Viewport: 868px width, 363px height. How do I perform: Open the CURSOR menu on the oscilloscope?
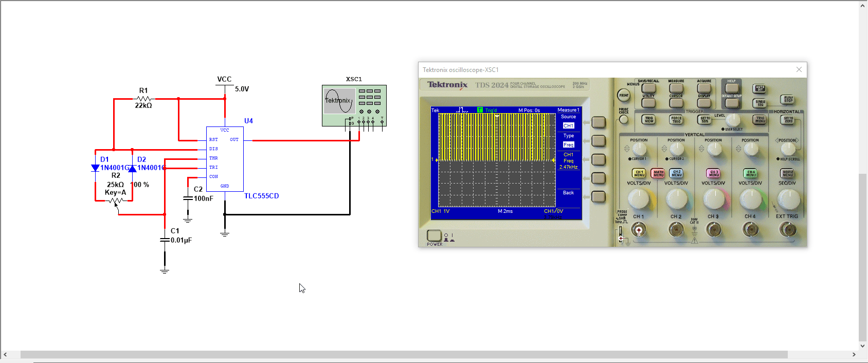pos(676,103)
